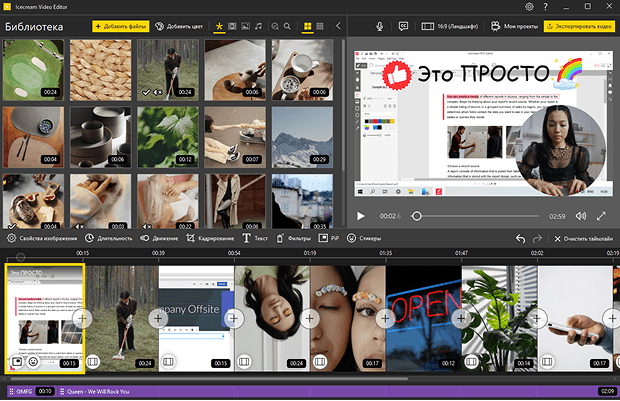Edit transition icon on upside-down woman clip
This screenshot has width=620, height=401.
point(244,361)
